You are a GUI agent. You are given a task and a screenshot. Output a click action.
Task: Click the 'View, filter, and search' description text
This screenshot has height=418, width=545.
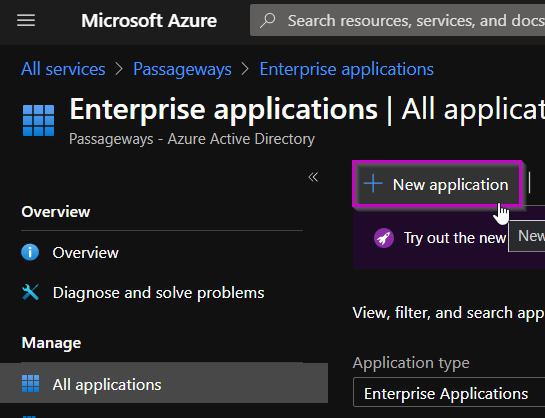449,313
